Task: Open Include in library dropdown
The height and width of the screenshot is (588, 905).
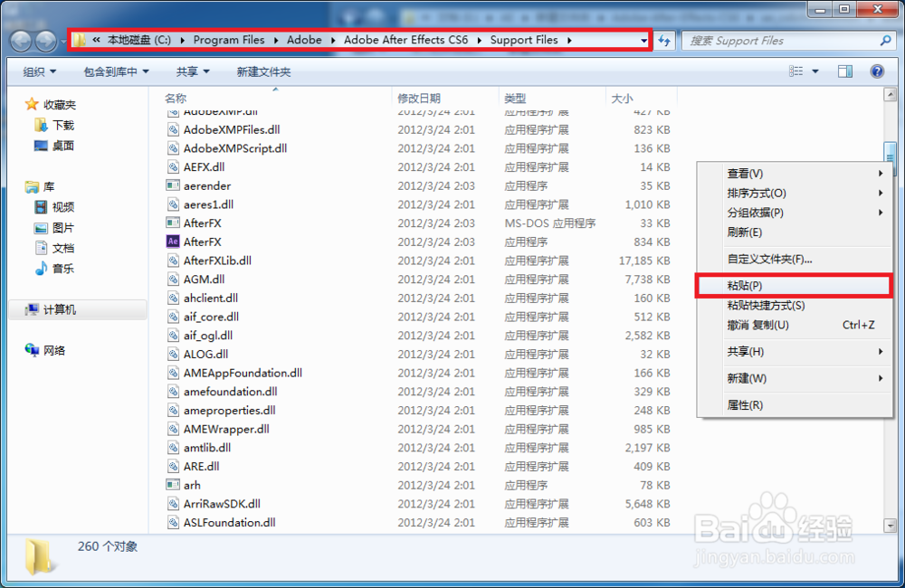Action: coord(116,71)
